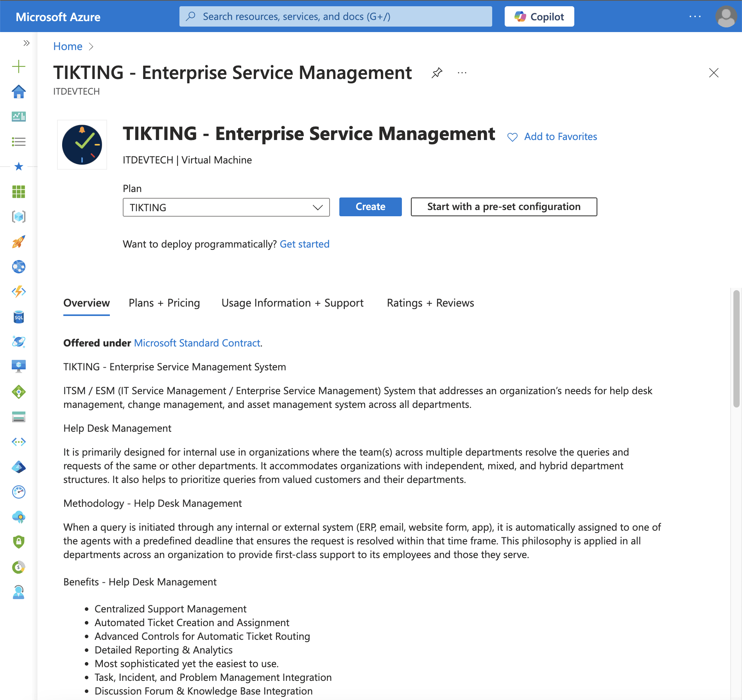Image resolution: width=742 pixels, height=700 pixels.
Task: Expand the left sidebar menu chevron
Action: (26, 43)
